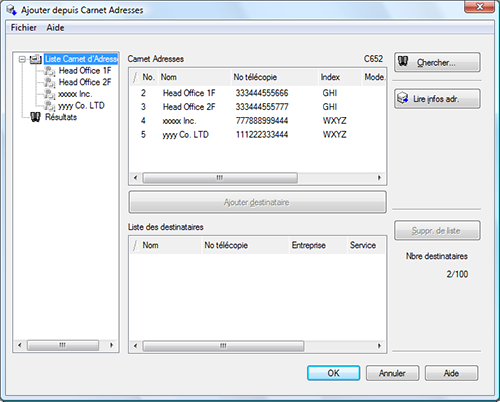Click the contact icon beside Head Office 1F in tree

(50, 71)
